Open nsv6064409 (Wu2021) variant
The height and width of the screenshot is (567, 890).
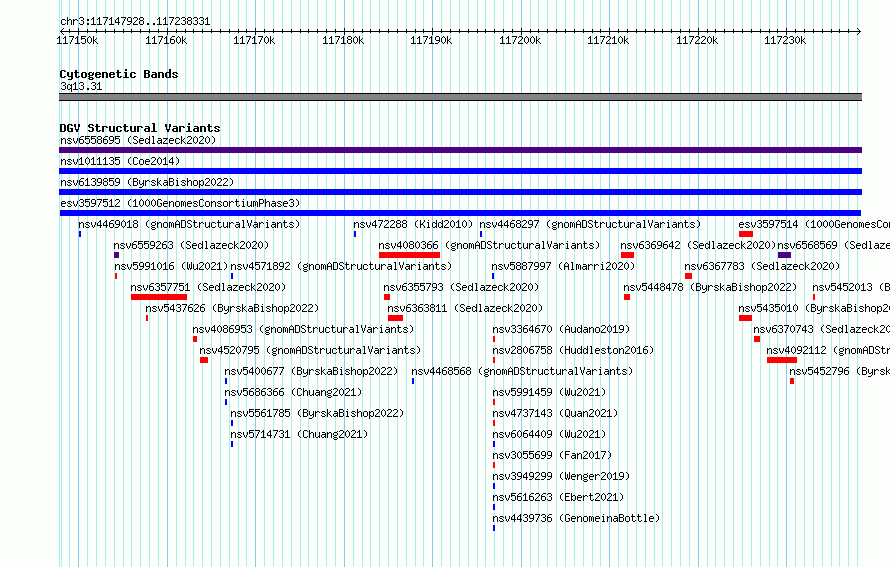[x=549, y=434]
